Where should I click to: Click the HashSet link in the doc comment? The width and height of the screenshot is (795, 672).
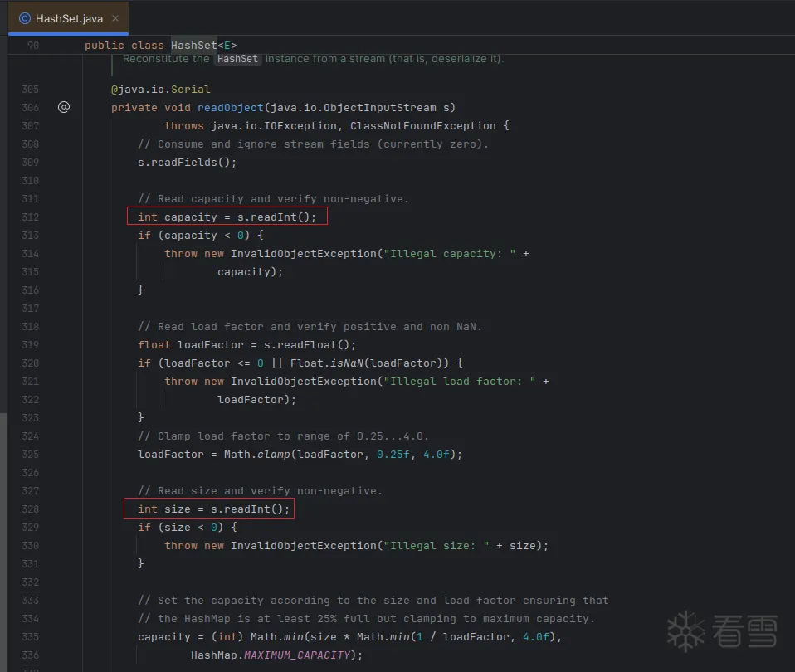coord(237,59)
